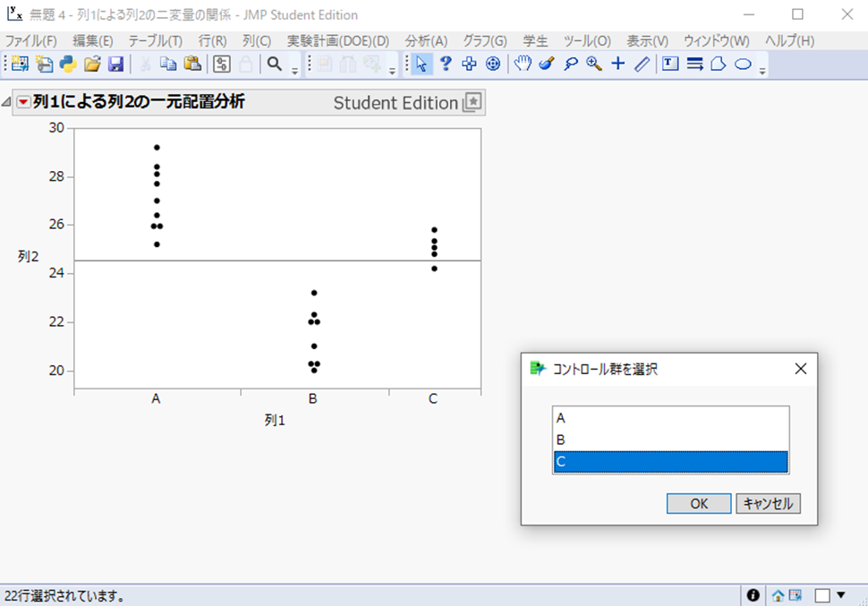The width and height of the screenshot is (868, 606).
Task: Open the グラフ(G) menu
Action: tap(484, 41)
